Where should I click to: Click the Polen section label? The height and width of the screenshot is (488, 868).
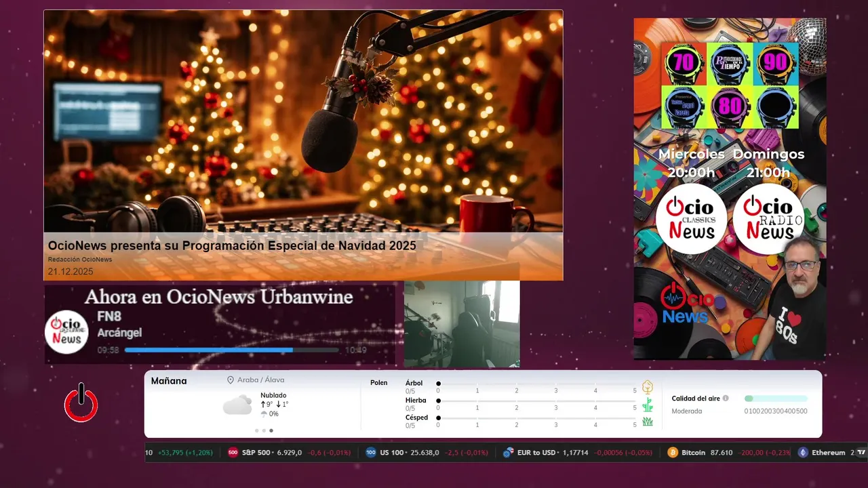point(379,383)
